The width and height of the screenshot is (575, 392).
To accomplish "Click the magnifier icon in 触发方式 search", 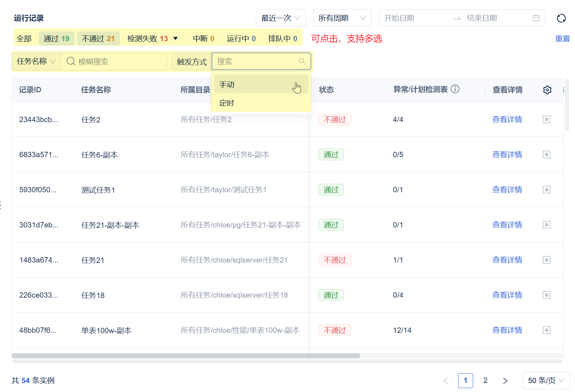I will coord(302,61).
